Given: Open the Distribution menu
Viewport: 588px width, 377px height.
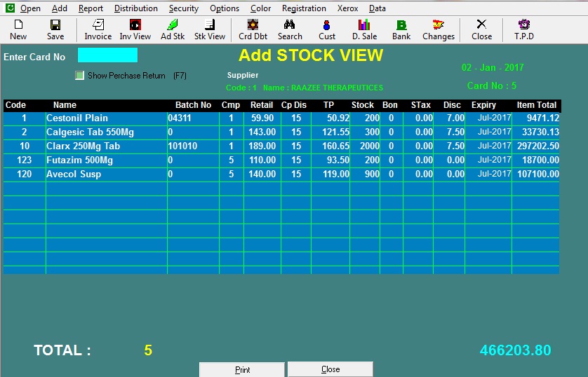Looking at the screenshot, I should pyautogui.click(x=135, y=8).
